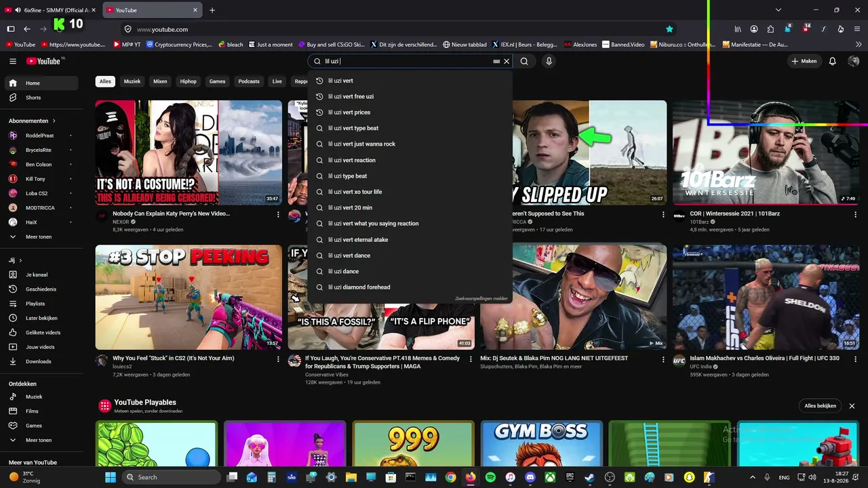Open Discord from the taskbar
868x488 pixels.
click(530, 477)
